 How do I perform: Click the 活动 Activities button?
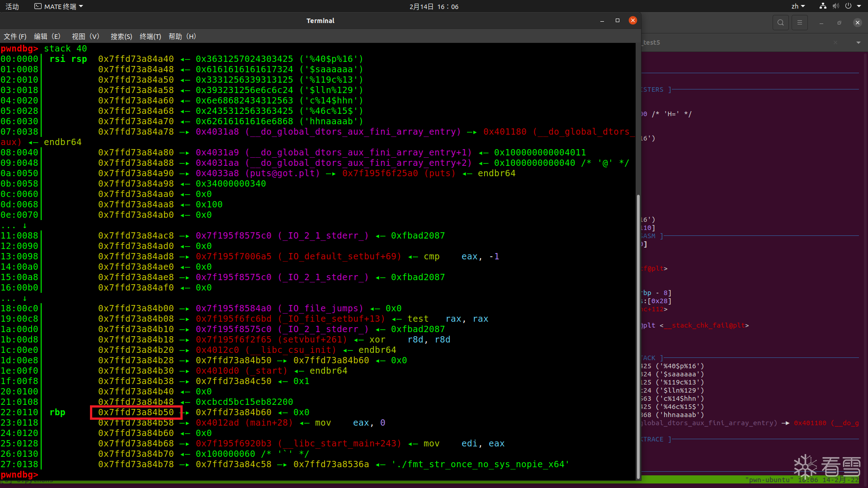click(12, 7)
